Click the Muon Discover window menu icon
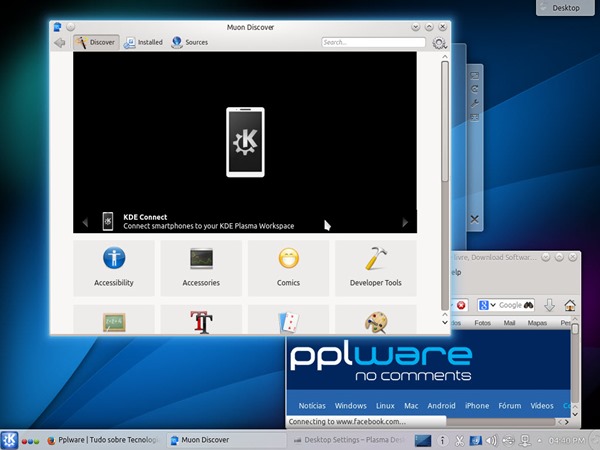Image resolution: width=600 pixels, height=450 pixels. click(57, 27)
